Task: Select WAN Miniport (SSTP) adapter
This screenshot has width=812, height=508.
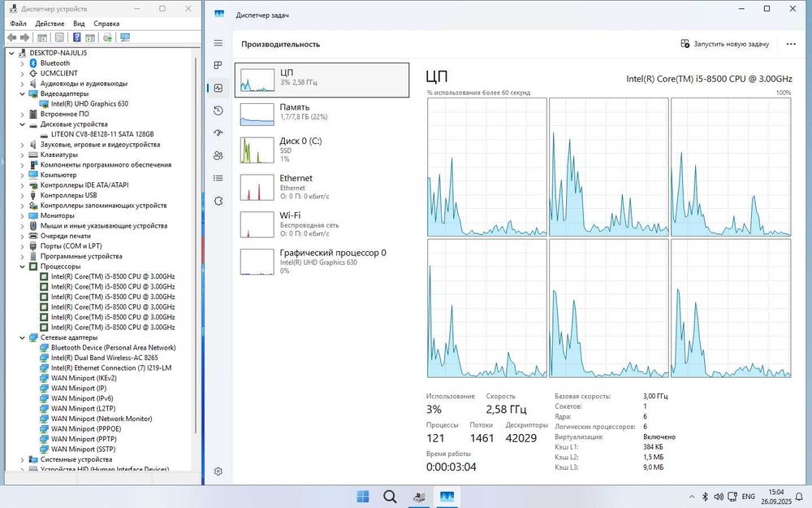Action: pos(83,449)
